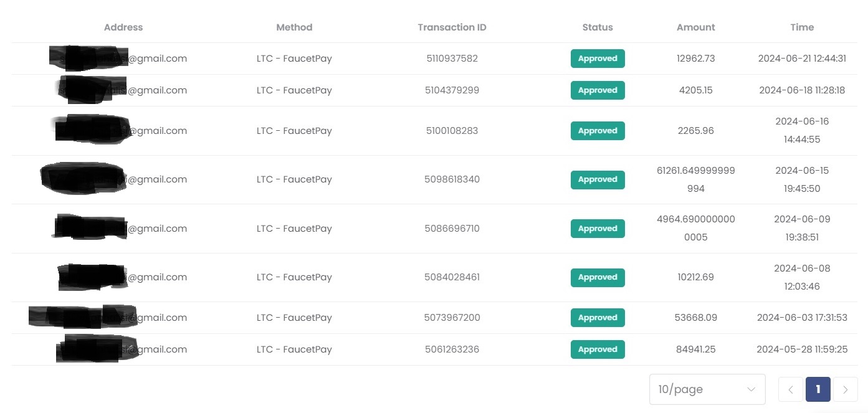868x413 pixels.
Task: Click transaction ID 5073967200
Action: 452,318
